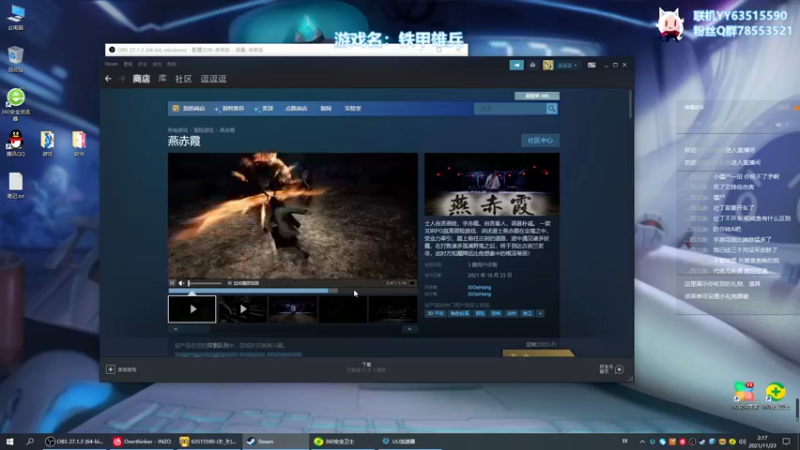The height and width of the screenshot is (450, 800).
Task: Select the fifth screenshot thumbnail
Action: 393,309
